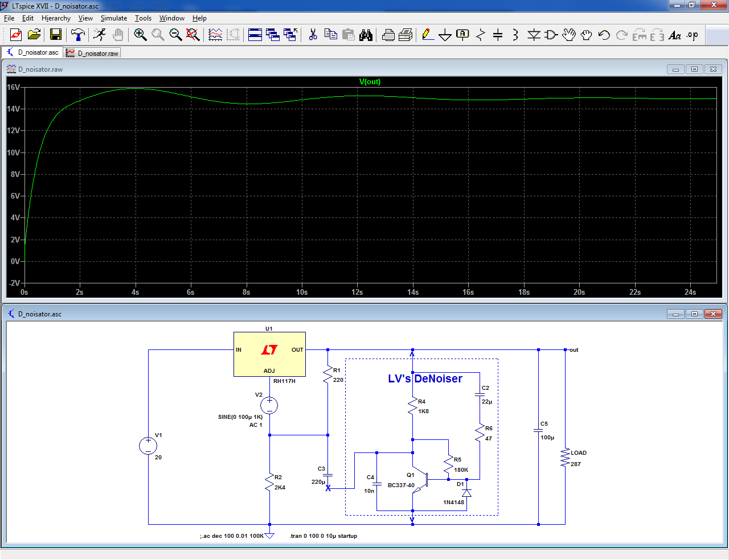This screenshot has height=560, width=729.
Task: Minimize the D_noisator.asc schematic window
Action: (675, 314)
